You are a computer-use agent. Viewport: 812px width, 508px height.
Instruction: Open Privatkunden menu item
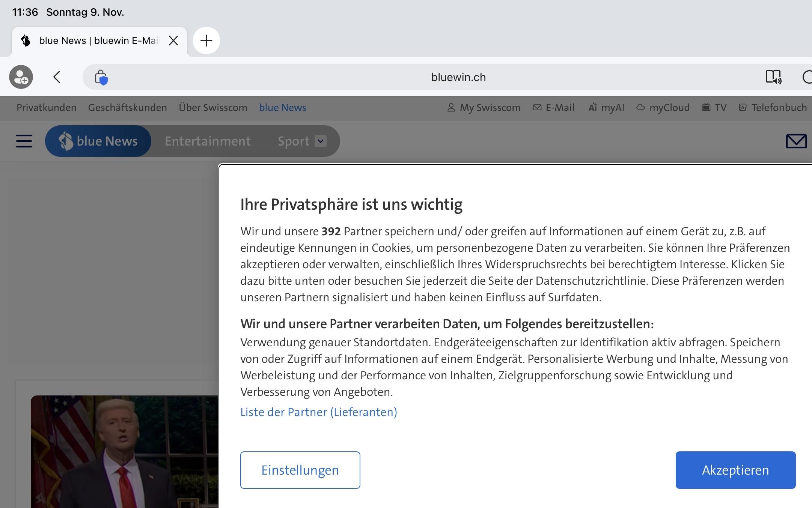tap(47, 108)
